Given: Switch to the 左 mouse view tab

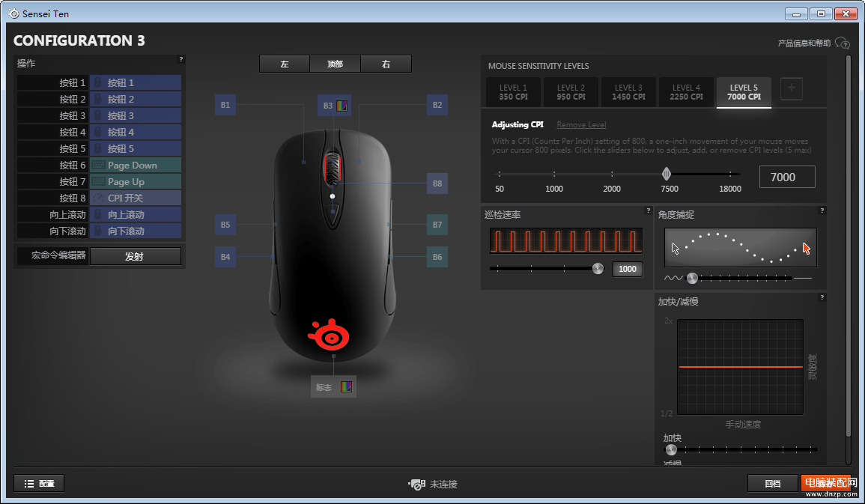Looking at the screenshot, I should pyautogui.click(x=285, y=64).
